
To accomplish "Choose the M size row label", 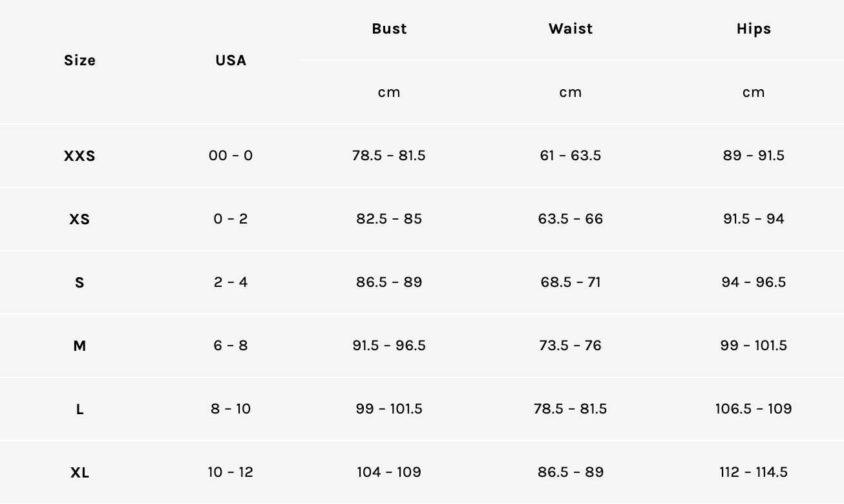I will [79, 346].
